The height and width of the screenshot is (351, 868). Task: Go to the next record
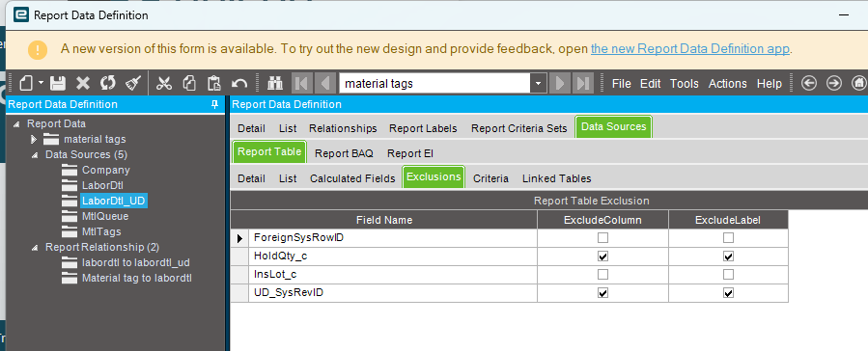point(560,84)
